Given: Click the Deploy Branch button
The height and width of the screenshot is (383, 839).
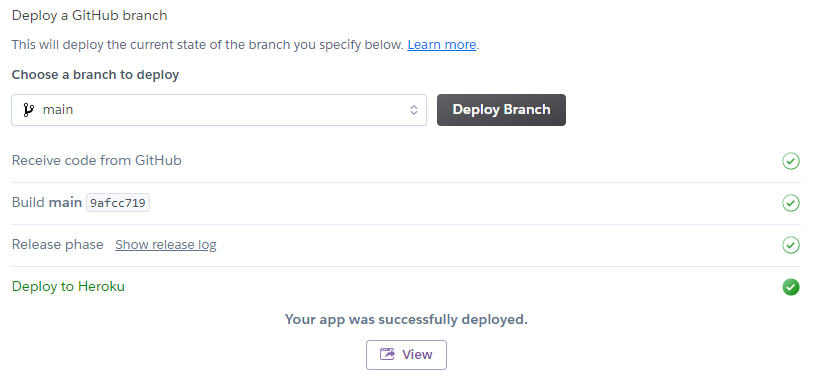Looking at the screenshot, I should pos(501,110).
